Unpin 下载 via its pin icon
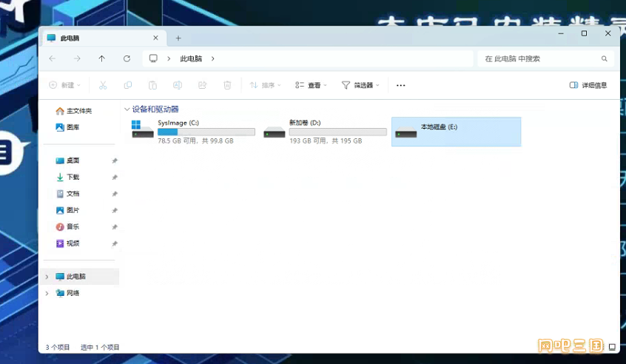 [115, 178]
